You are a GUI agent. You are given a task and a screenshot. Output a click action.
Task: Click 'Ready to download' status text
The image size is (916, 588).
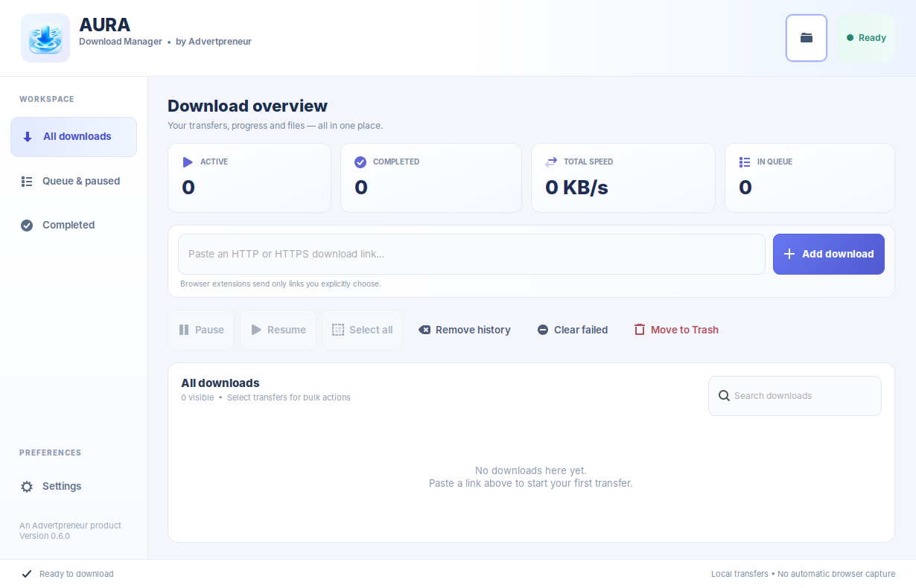[x=77, y=574]
